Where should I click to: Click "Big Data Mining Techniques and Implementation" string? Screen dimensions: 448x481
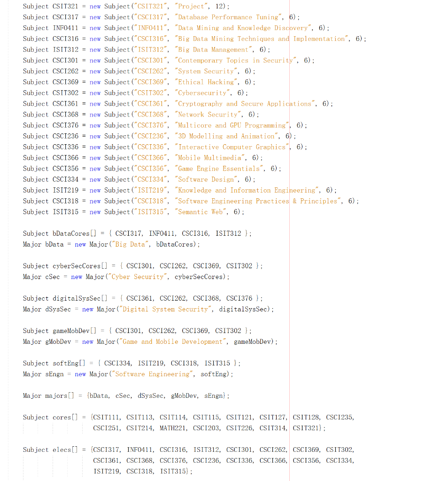(262, 39)
